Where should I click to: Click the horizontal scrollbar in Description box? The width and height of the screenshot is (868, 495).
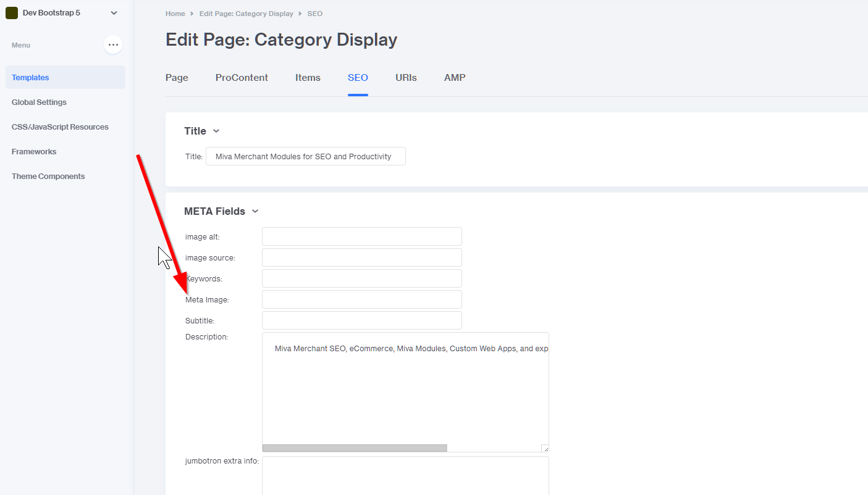pyautogui.click(x=355, y=448)
